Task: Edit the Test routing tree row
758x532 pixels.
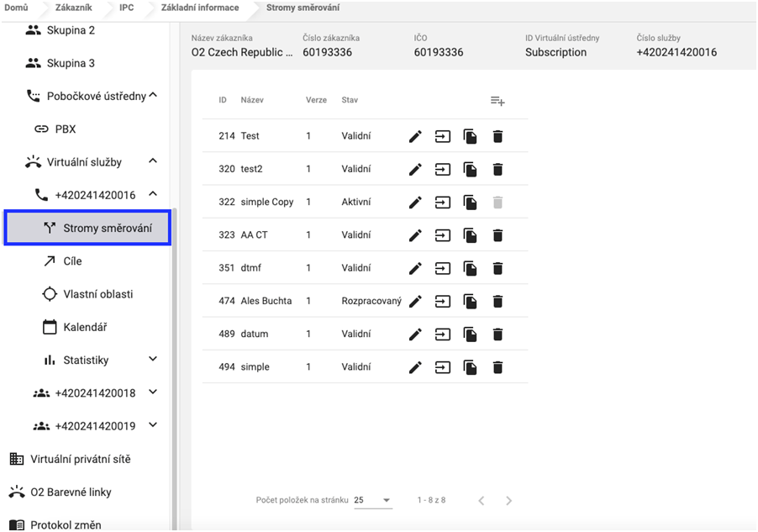Action: [x=415, y=136]
